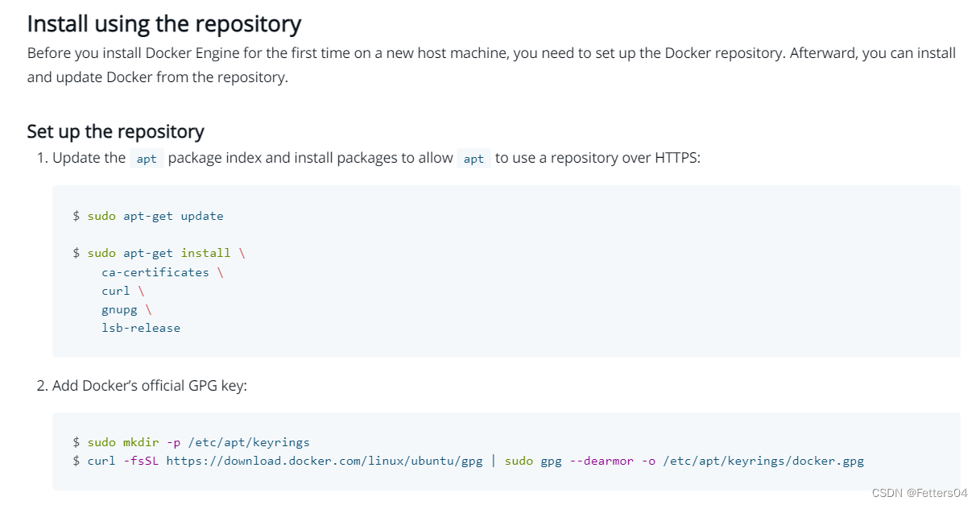Viewport: 980px width, 505px height.
Task: Click the '/etc/apt/keyrings/docker.gpg' output path
Action: pyautogui.click(x=763, y=461)
